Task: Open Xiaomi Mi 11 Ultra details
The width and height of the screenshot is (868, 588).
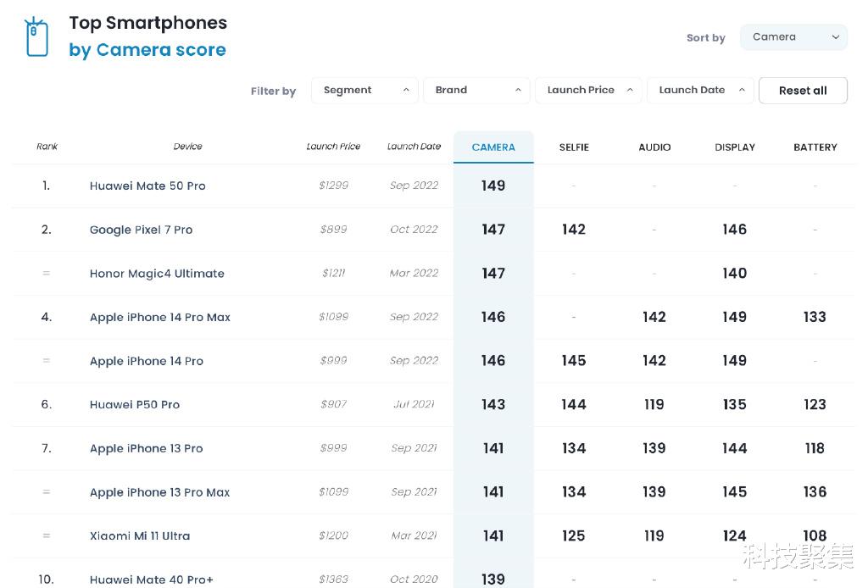Action: pos(140,536)
